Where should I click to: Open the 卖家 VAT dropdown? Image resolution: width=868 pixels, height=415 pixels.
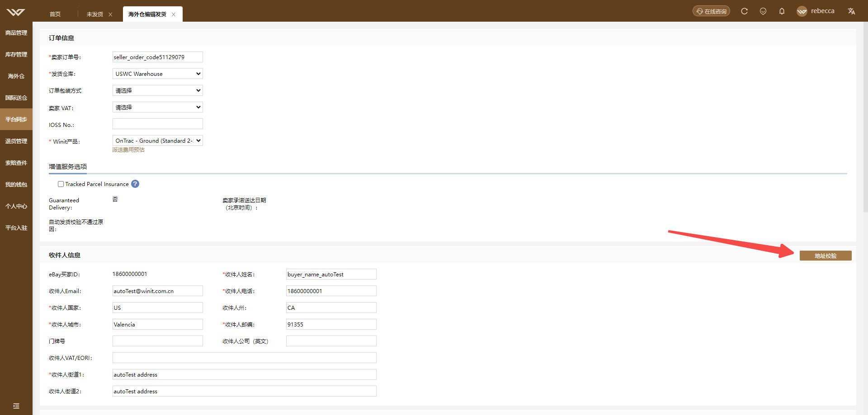tap(157, 107)
